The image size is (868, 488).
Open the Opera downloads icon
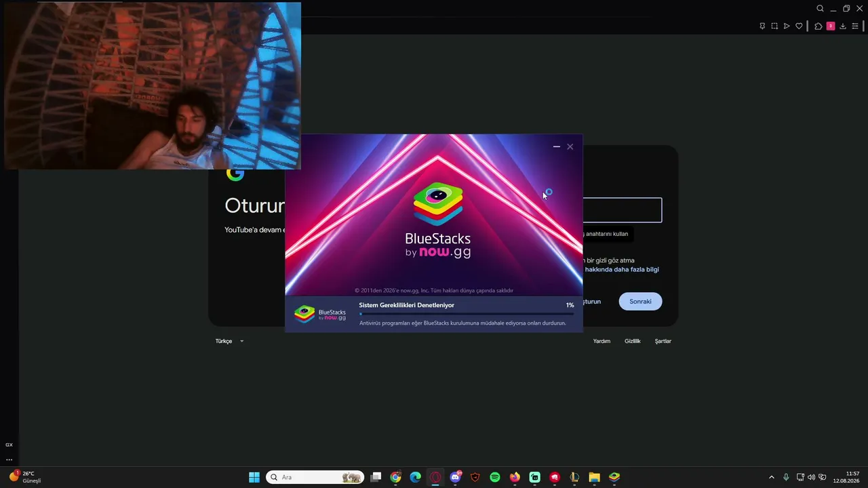point(843,26)
